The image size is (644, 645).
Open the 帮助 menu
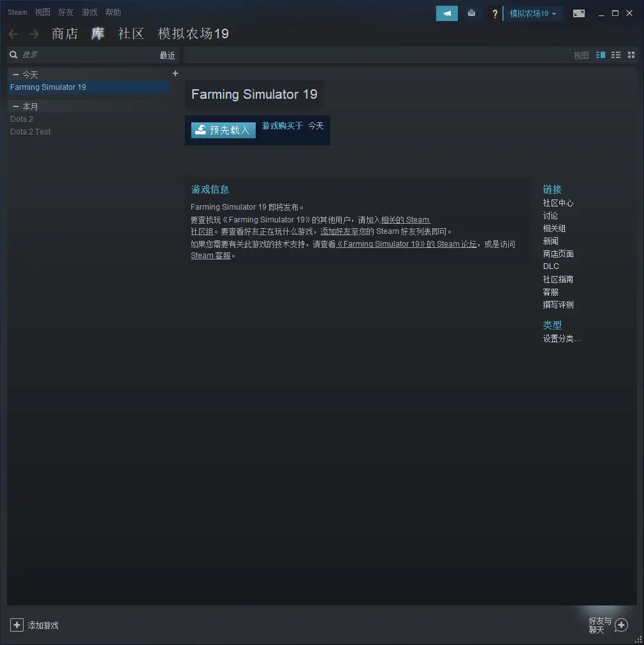(113, 12)
